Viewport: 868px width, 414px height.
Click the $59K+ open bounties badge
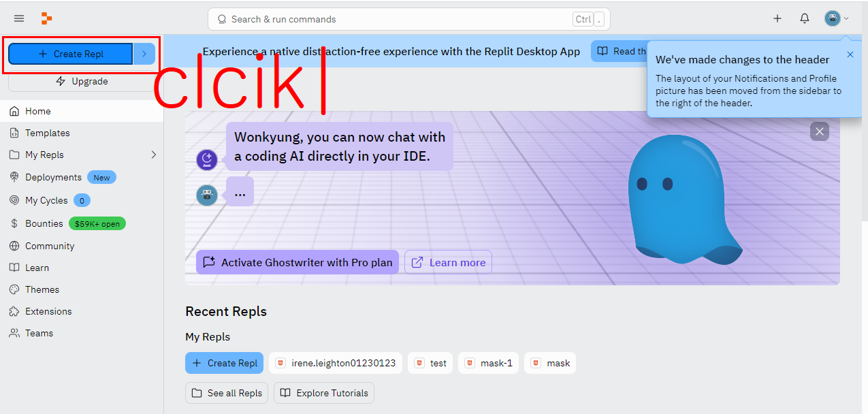(x=97, y=223)
